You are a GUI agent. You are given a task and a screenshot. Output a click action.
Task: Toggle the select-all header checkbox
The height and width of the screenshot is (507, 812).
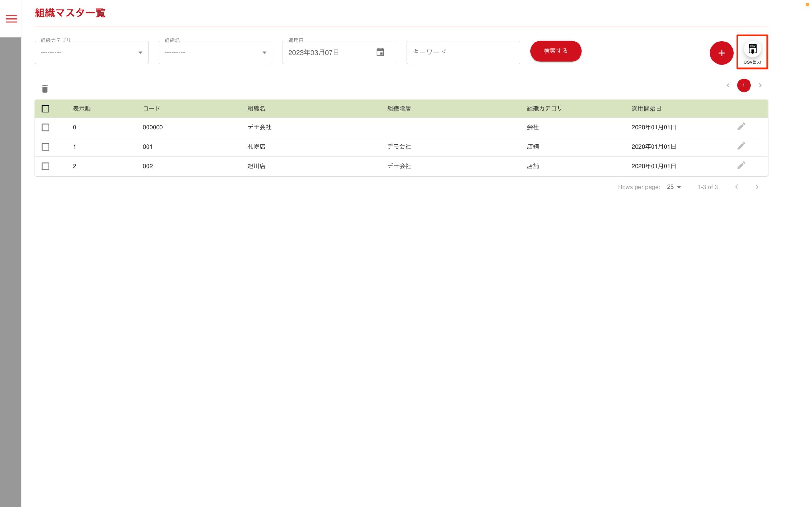tap(45, 109)
